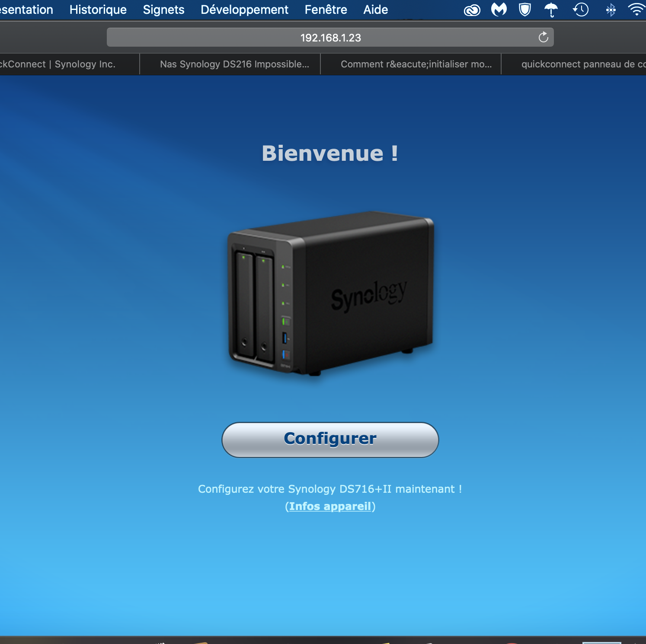This screenshot has height=644, width=646.
Task: Switch to the Nas Synology DS216 Impossible tab
Action: [x=230, y=64]
